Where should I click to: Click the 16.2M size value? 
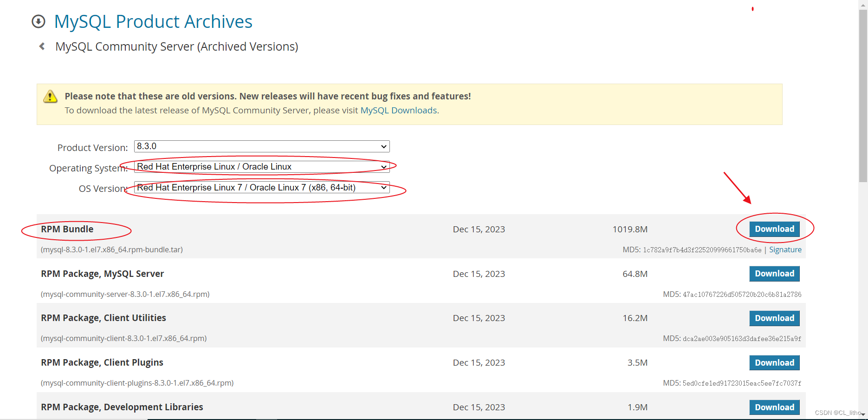click(635, 318)
